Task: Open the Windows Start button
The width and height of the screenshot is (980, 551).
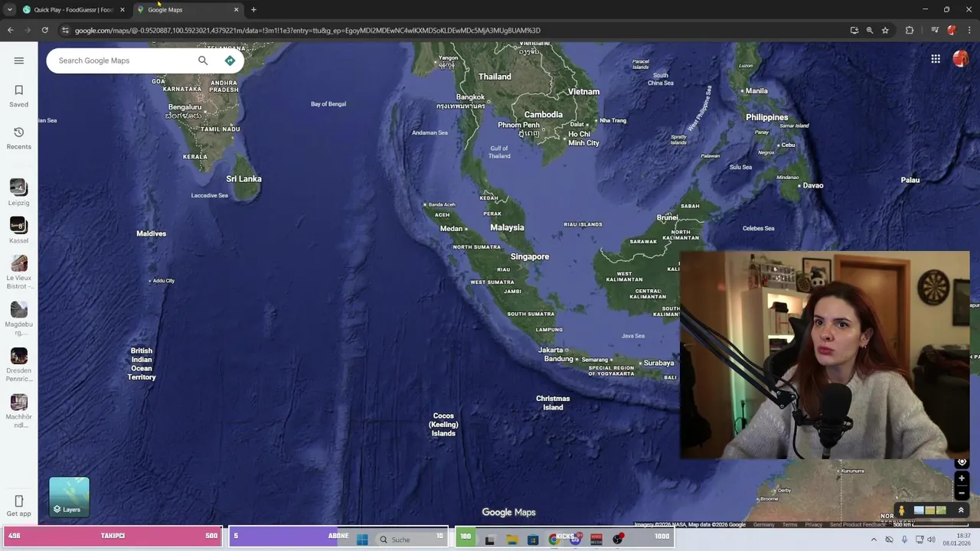Action: coord(362,539)
